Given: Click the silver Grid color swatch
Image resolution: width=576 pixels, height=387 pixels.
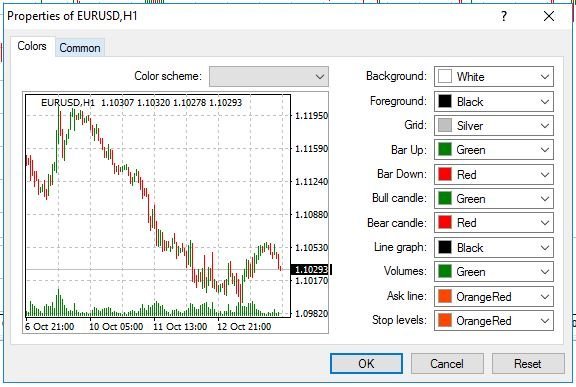Looking at the screenshot, I should click(445, 125).
